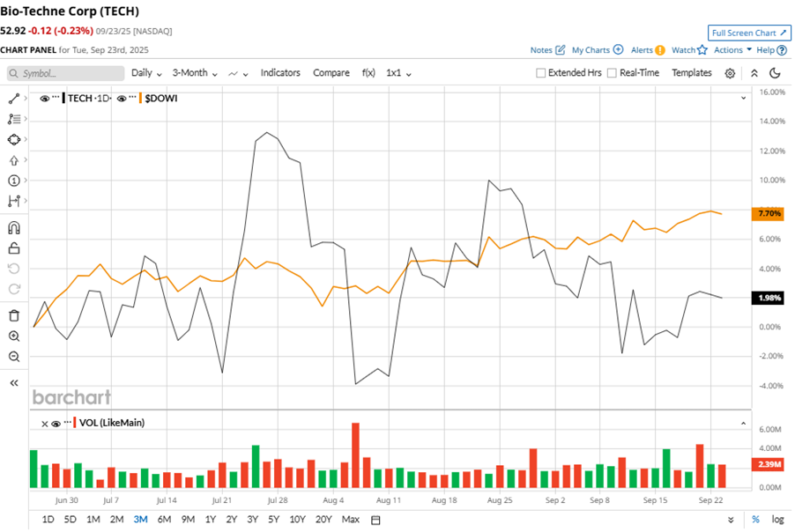Expand the Actions dropdown

click(x=732, y=49)
